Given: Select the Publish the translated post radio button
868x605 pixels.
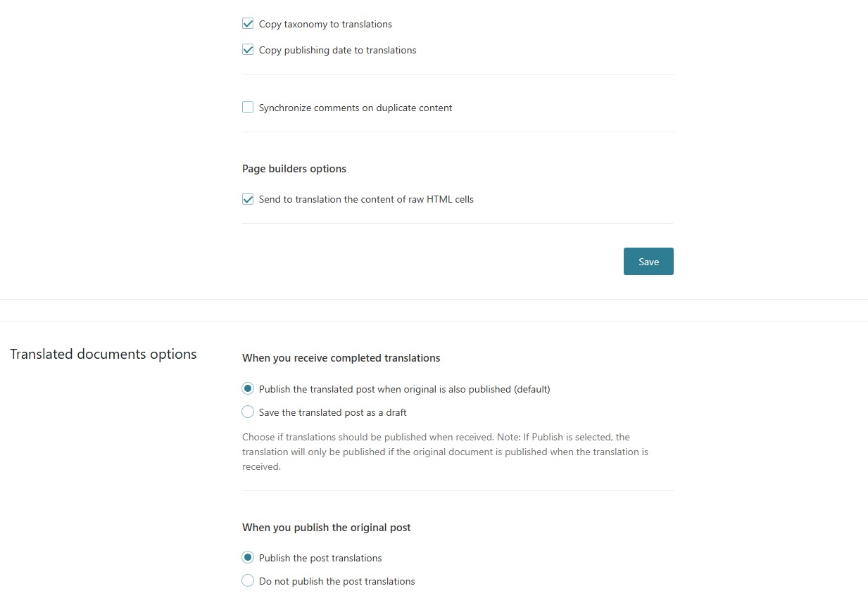Looking at the screenshot, I should [x=248, y=389].
